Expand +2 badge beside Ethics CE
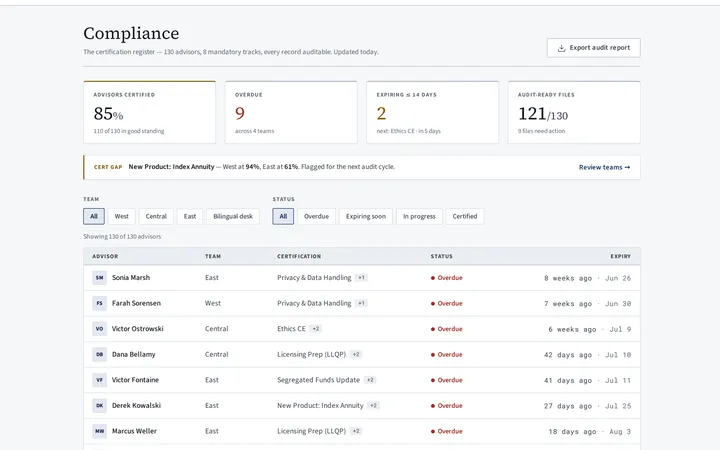 [315, 329]
